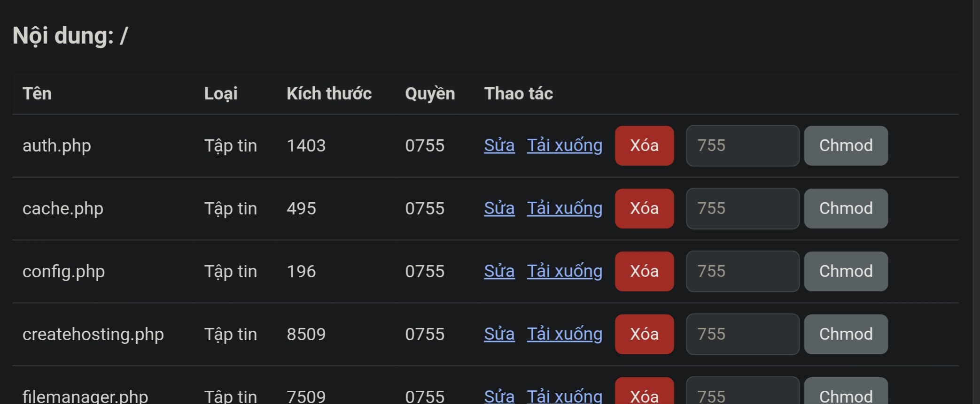Remove createhosting.php with Xóa button

(644, 334)
